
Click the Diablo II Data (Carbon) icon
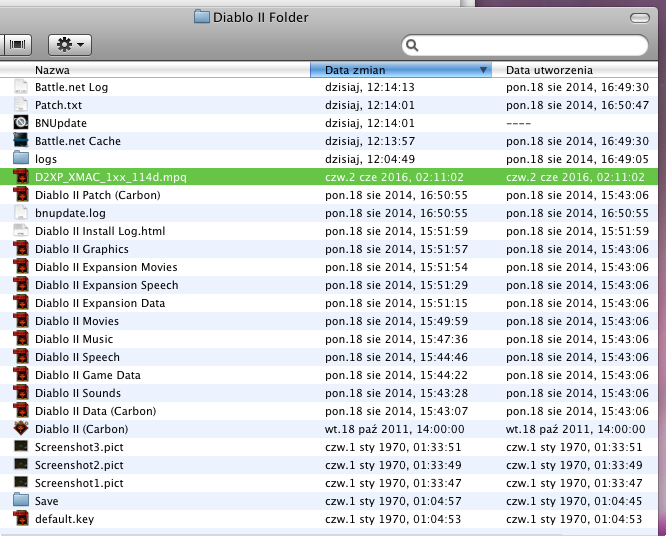tap(21, 411)
